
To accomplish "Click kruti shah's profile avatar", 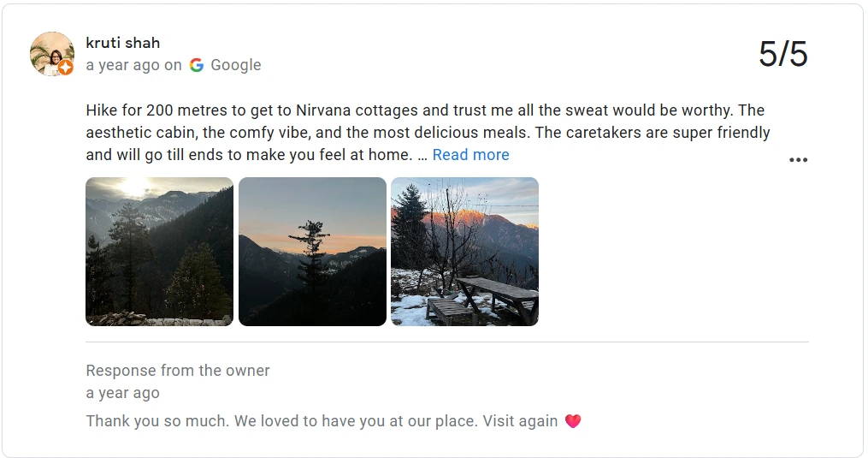I will (51, 53).
